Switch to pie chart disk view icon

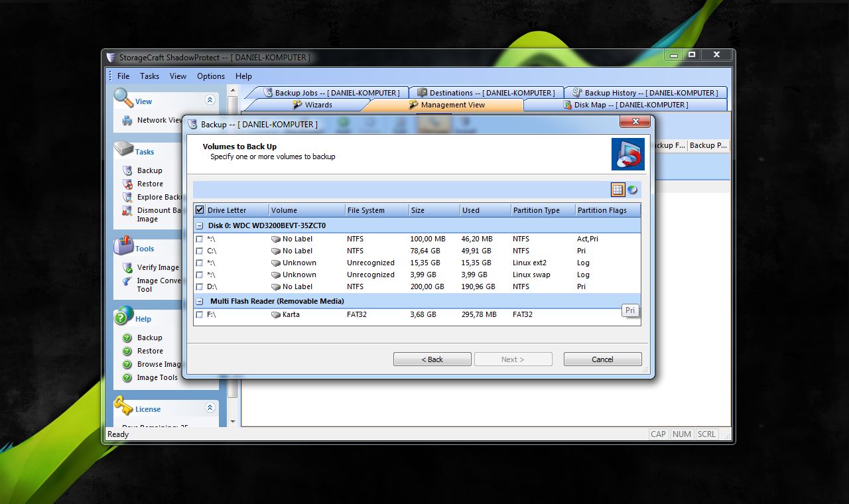click(x=633, y=190)
